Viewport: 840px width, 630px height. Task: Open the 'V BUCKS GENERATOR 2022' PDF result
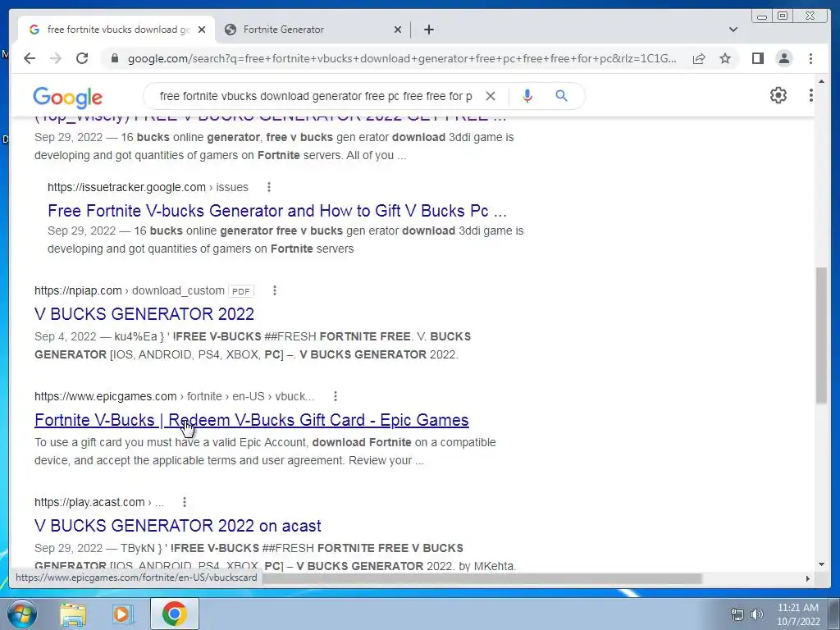(144, 314)
